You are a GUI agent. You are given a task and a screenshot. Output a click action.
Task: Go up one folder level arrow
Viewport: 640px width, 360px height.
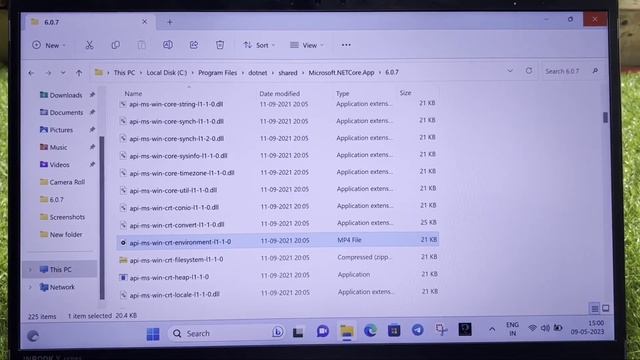(x=79, y=73)
